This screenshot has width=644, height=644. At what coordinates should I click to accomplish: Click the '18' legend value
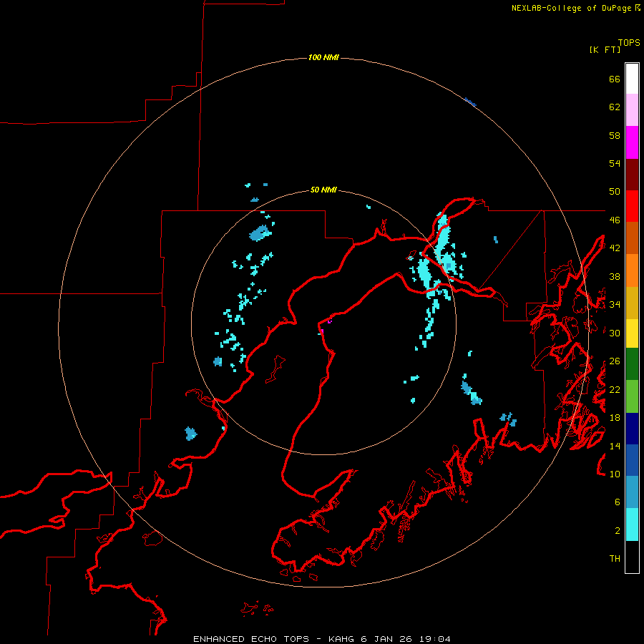(615, 418)
